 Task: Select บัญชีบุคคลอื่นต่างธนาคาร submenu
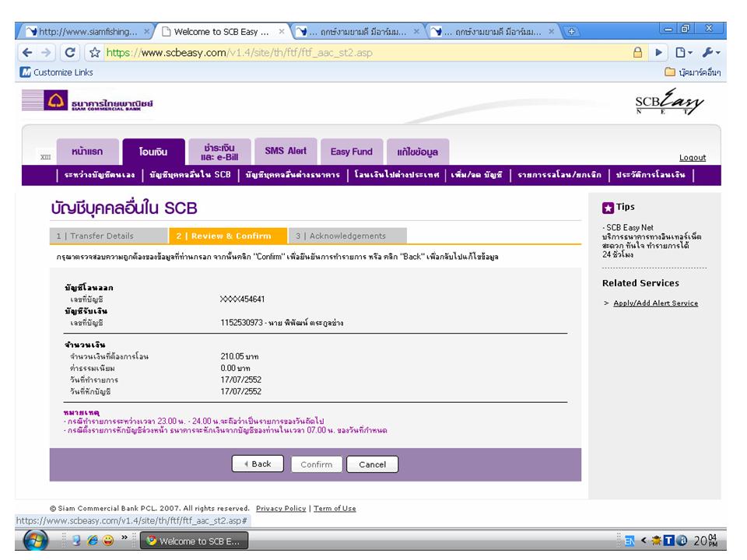293,175
